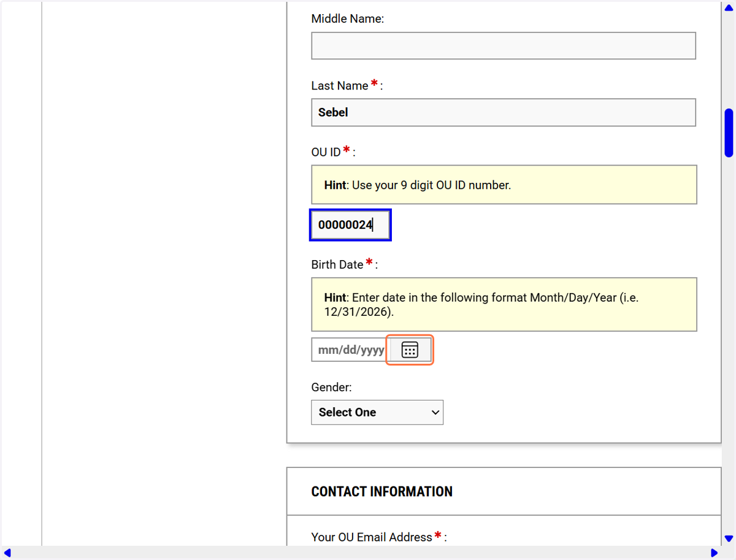Click the Gender label
The height and width of the screenshot is (560, 736).
tap(331, 388)
